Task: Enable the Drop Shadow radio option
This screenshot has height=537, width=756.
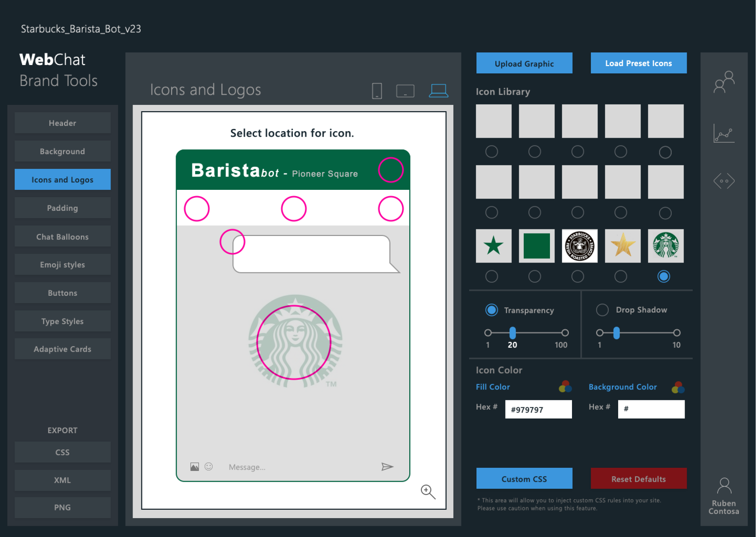Action: pos(602,310)
